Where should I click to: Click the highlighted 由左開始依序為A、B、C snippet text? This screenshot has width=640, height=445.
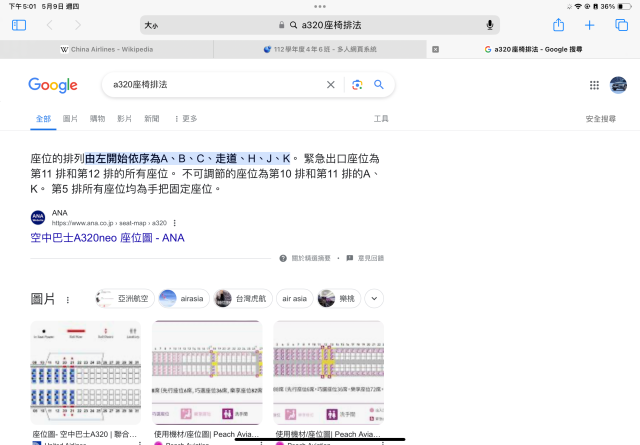coord(188,158)
